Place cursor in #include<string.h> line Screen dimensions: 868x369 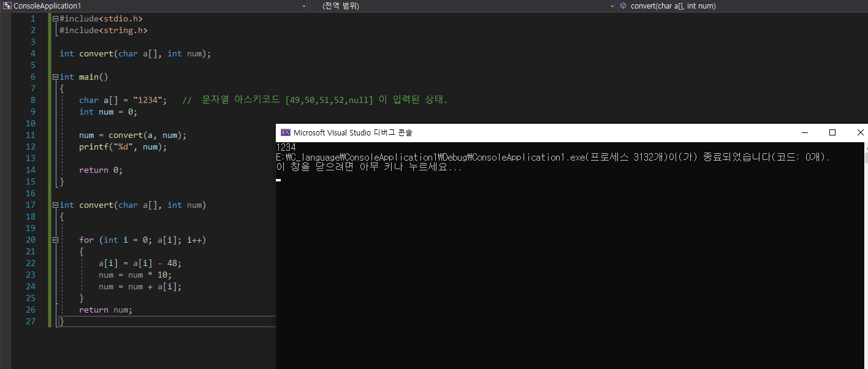click(x=104, y=30)
